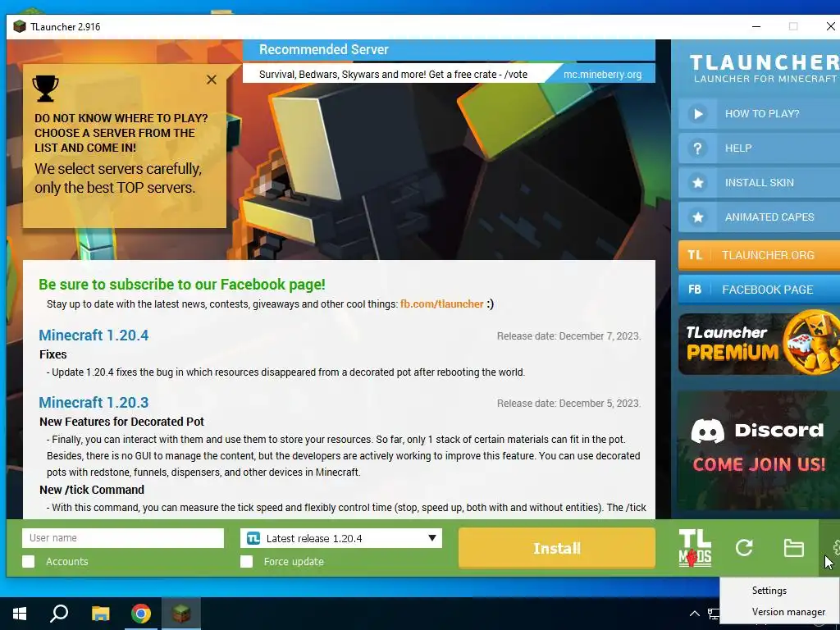Click TLauncher cube icon in title bar

click(x=20, y=26)
